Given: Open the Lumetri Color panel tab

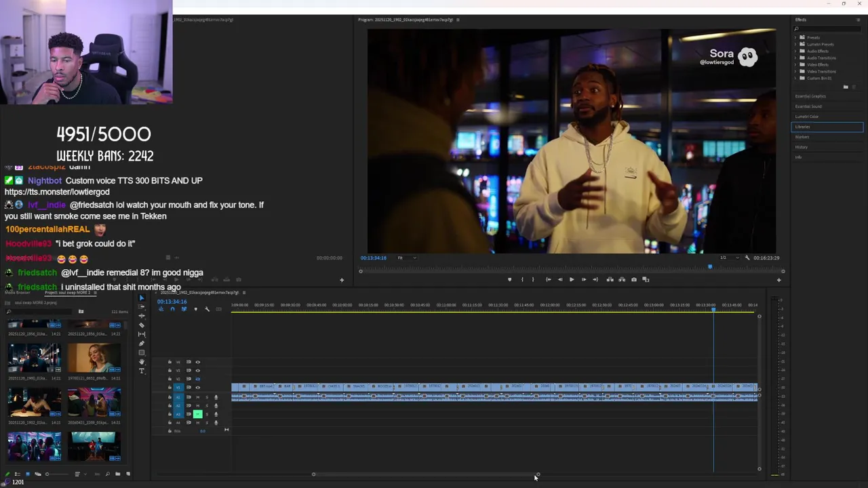Looking at the screenshot, I should tap(807, 117).
